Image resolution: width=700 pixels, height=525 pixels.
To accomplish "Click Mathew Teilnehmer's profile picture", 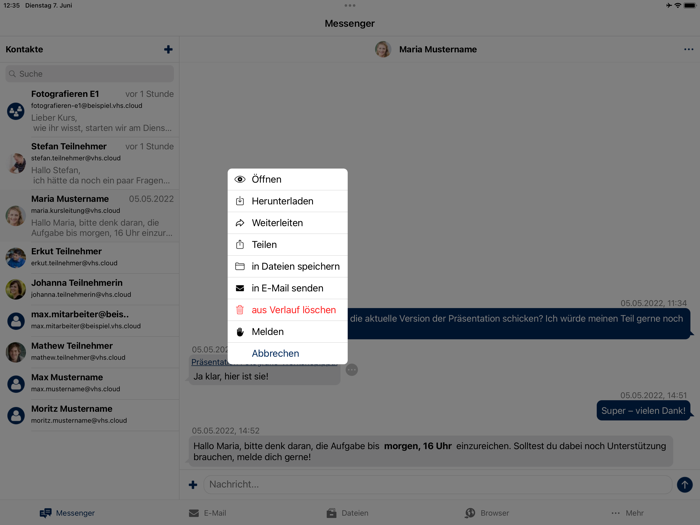I will [16, 352].
